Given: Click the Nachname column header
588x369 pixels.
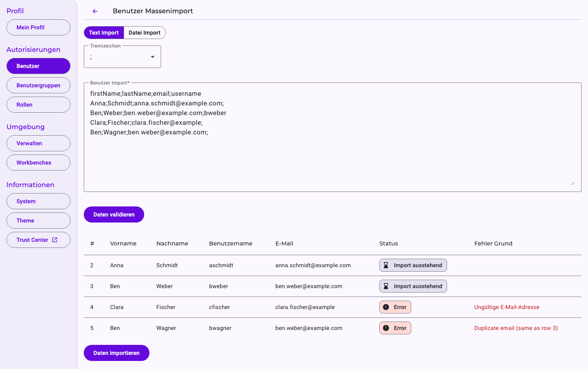Looking at the screenshot, I should [172, 243].
